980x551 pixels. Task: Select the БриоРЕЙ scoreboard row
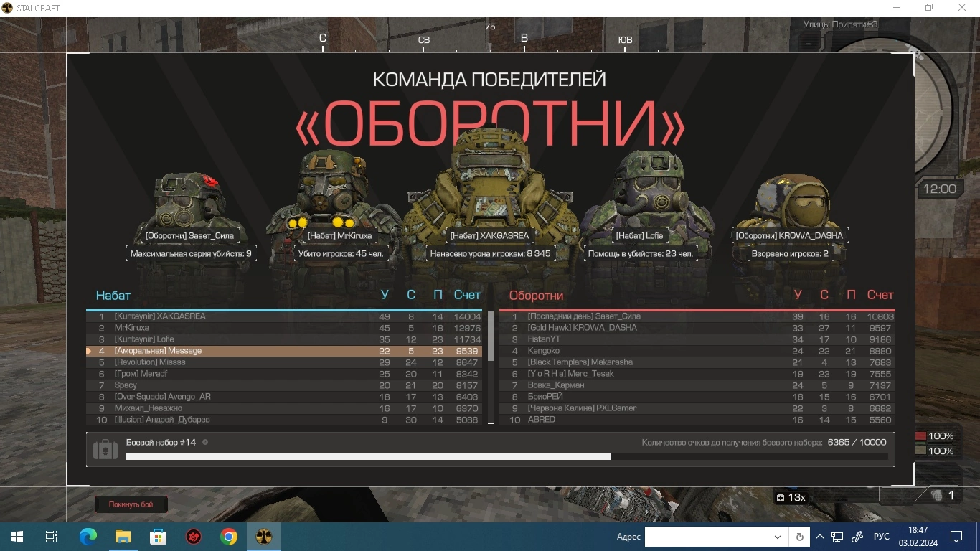click(x=697, y=397)
